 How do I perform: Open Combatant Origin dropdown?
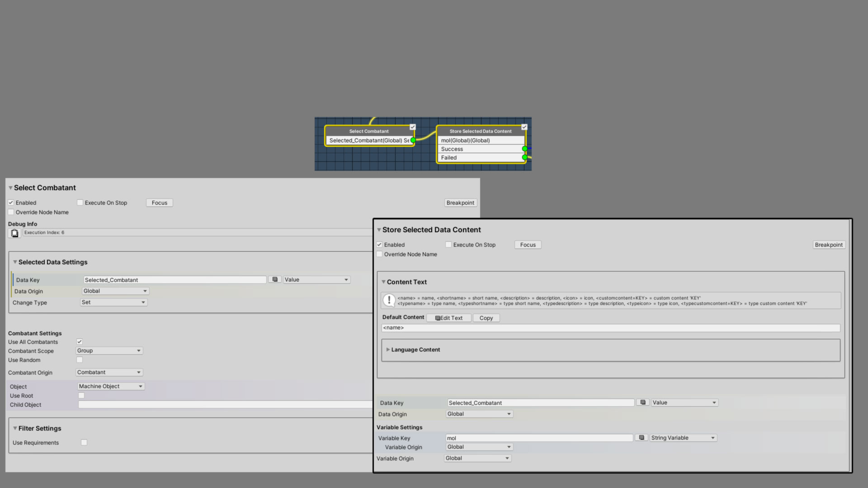point(109,372)
